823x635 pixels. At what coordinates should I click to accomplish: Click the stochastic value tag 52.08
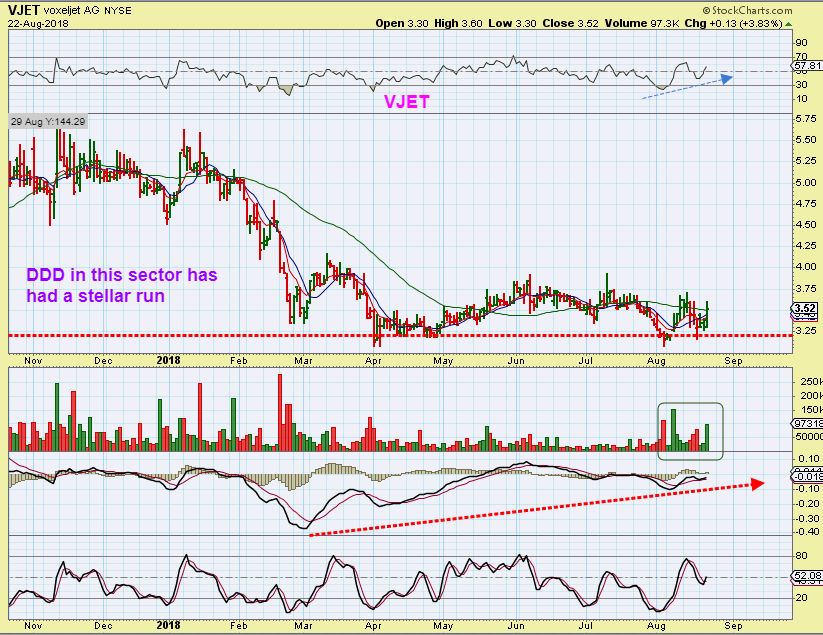pos(808,575)
